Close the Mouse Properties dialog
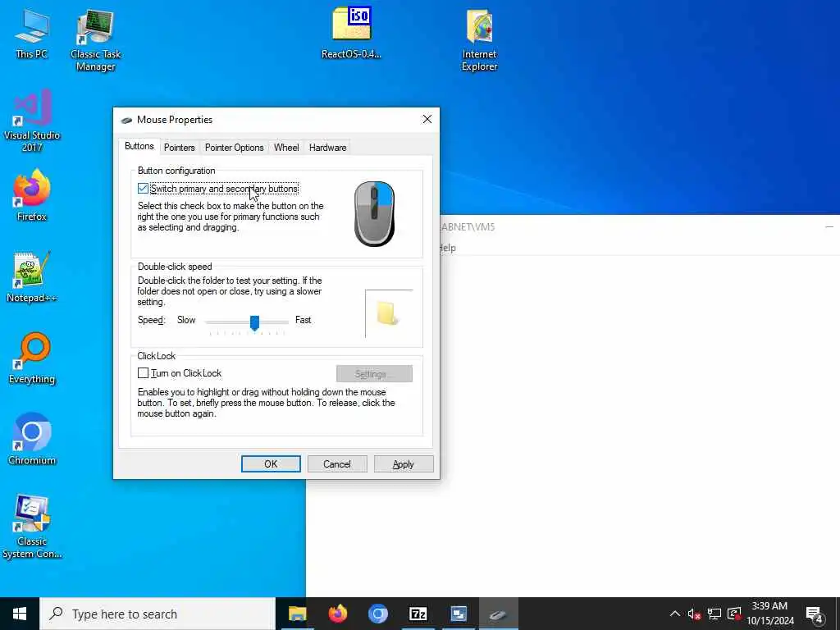 point(427,119)
